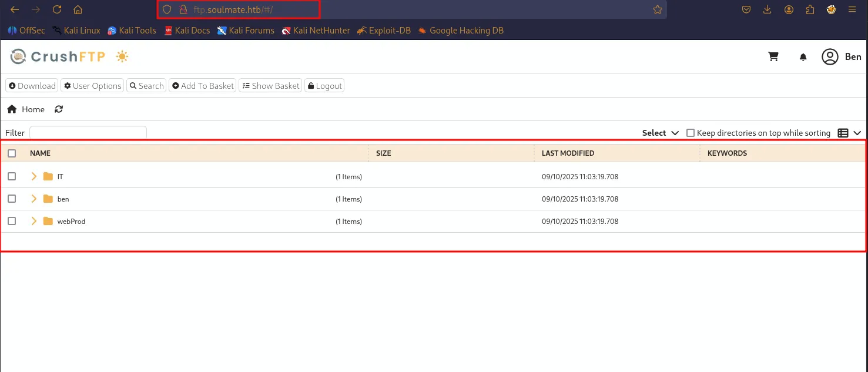Expand the webProd folder chevron

click(33, 221)
